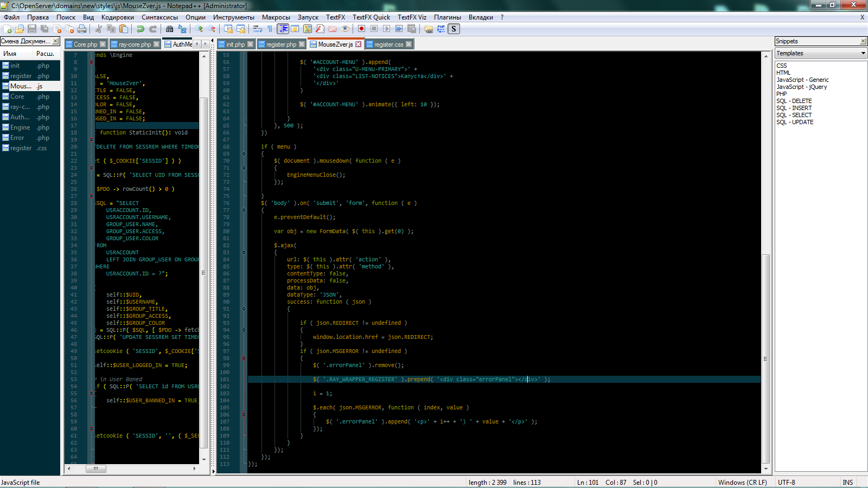Sort document list by Имя column
The width and height of the screenshot is (868, 488).
(17, 53)
